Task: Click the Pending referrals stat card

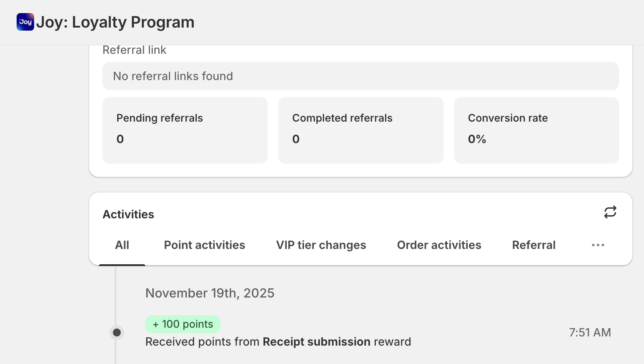Action: [185, 130]
